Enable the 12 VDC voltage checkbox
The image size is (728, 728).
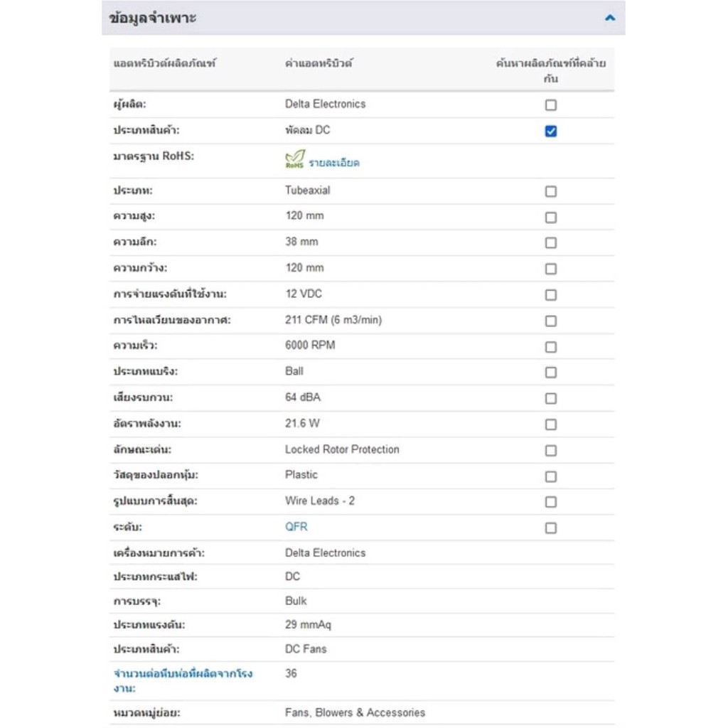[x=550, y=295]
